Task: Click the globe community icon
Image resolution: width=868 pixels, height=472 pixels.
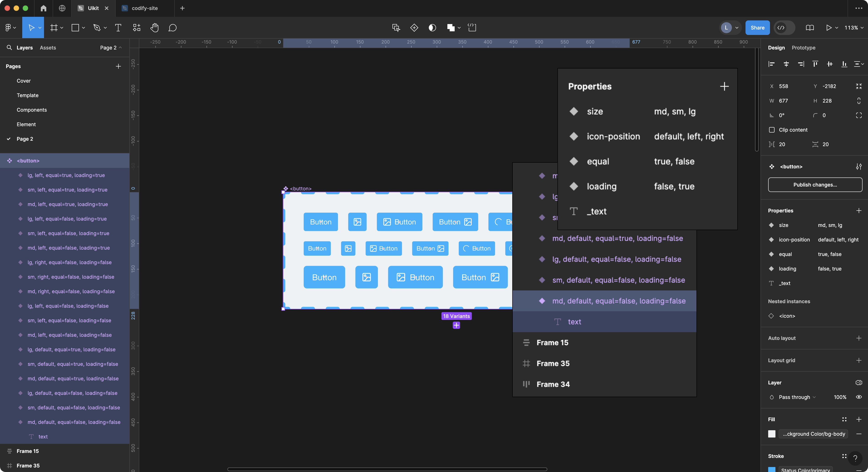Action: point(62,8)
